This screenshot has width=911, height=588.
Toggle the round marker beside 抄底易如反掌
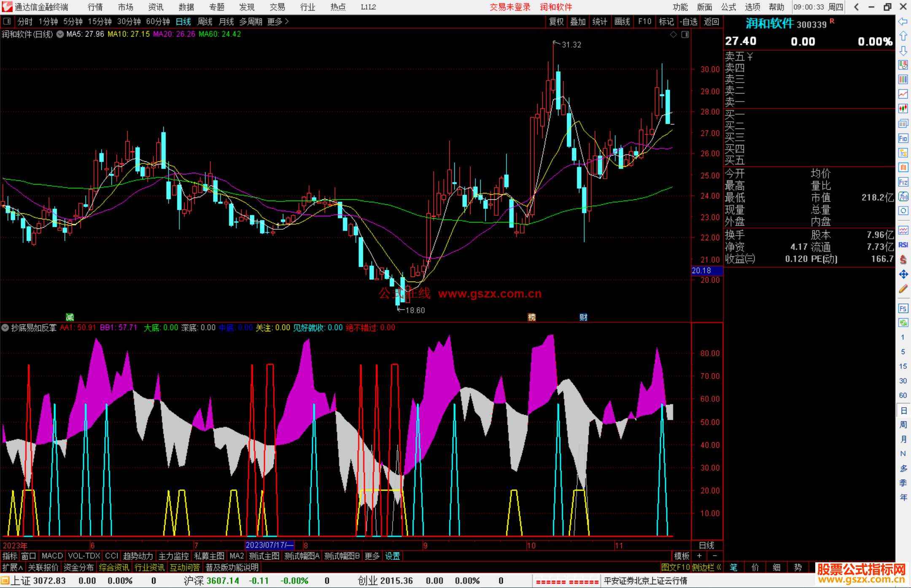(x=5, y=328)
